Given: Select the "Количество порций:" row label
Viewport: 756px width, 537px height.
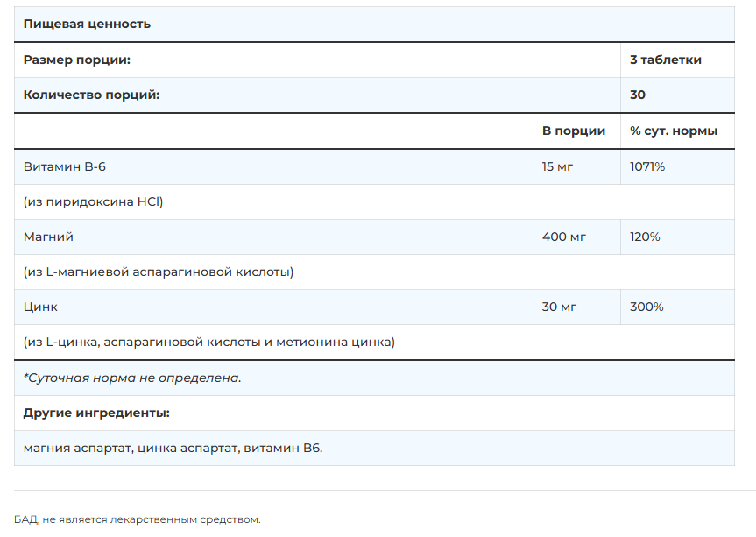Looking at the screenshot, I should click(x=91, y=95).
